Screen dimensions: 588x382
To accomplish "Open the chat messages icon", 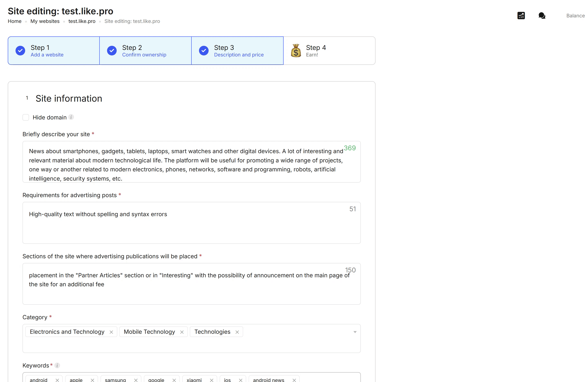I will click(x=542, y=16).
